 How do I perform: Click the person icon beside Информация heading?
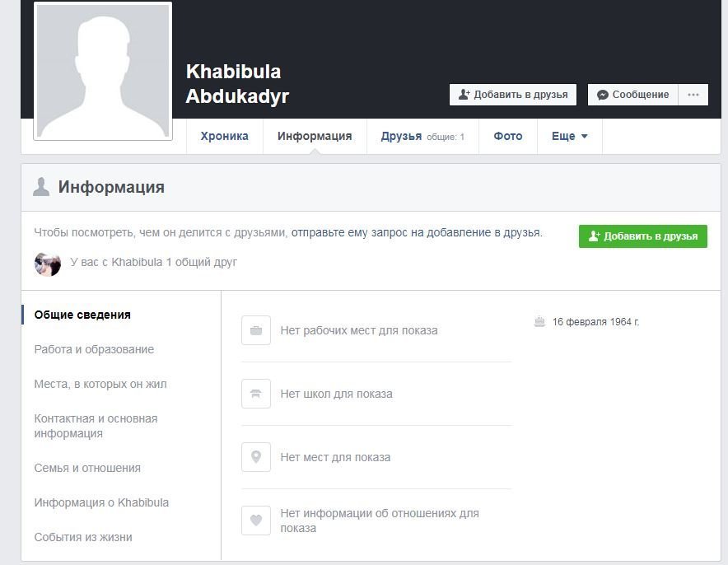[x=41, y=187]
